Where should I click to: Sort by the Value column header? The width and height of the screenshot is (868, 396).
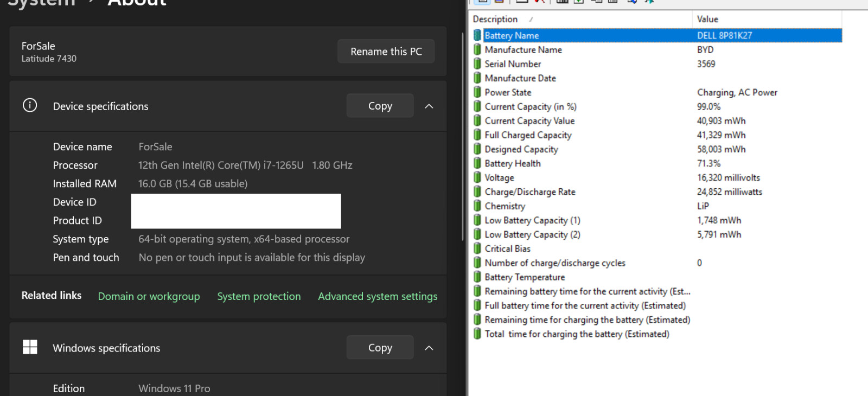(x=767, y=19)
